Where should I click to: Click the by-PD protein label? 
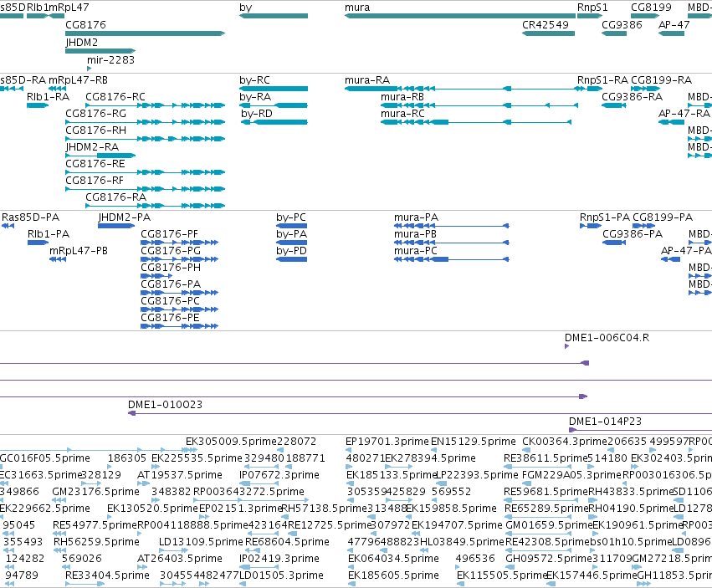click(291, 251)
